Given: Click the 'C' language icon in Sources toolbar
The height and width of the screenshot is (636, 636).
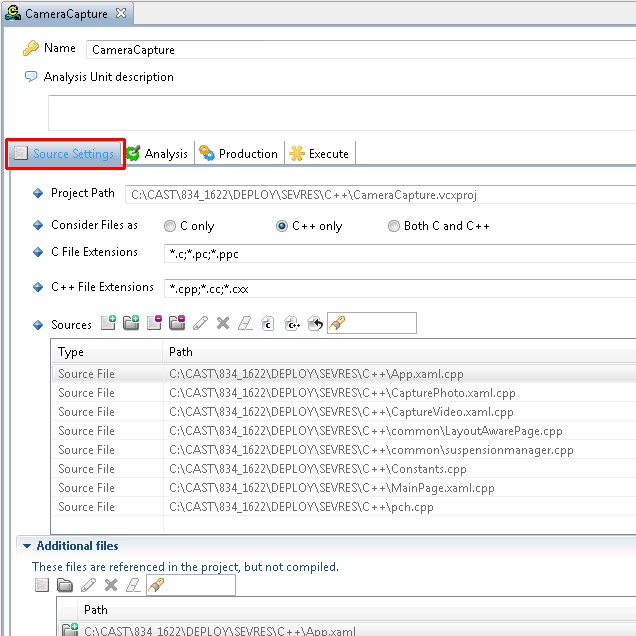Looking at the screenshot, I should point(268,323).
